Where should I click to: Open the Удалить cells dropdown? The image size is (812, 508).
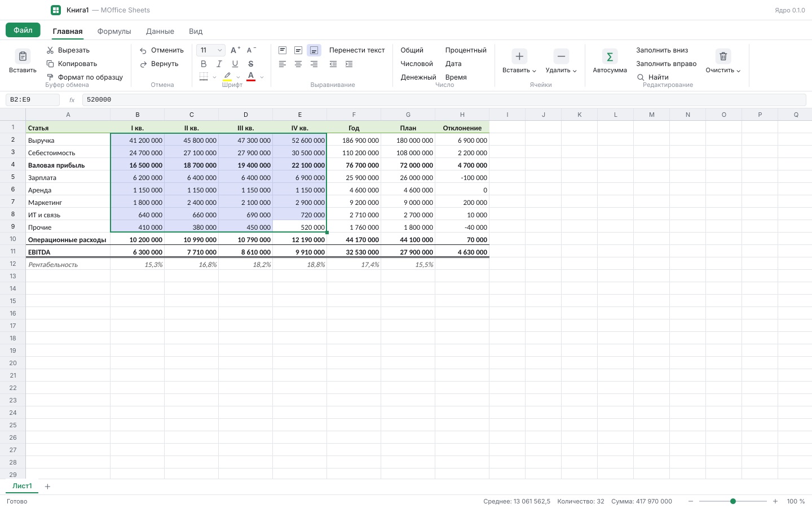pos(561,61)
